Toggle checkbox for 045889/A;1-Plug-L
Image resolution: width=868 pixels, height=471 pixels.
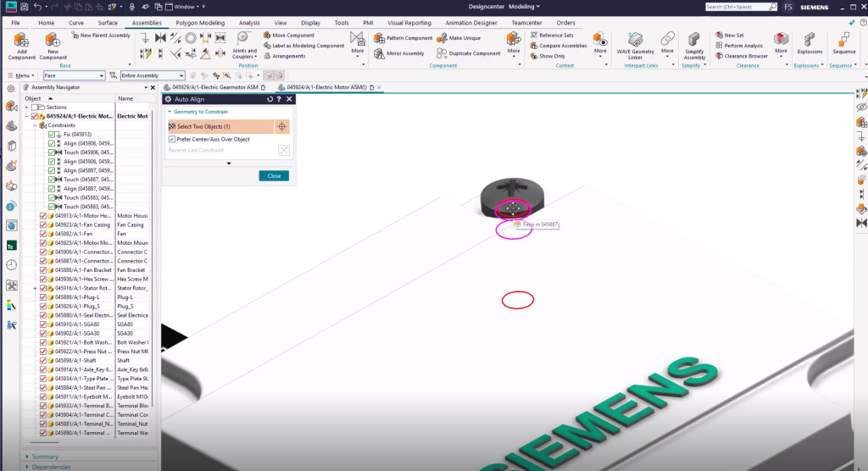coord(43,297)
